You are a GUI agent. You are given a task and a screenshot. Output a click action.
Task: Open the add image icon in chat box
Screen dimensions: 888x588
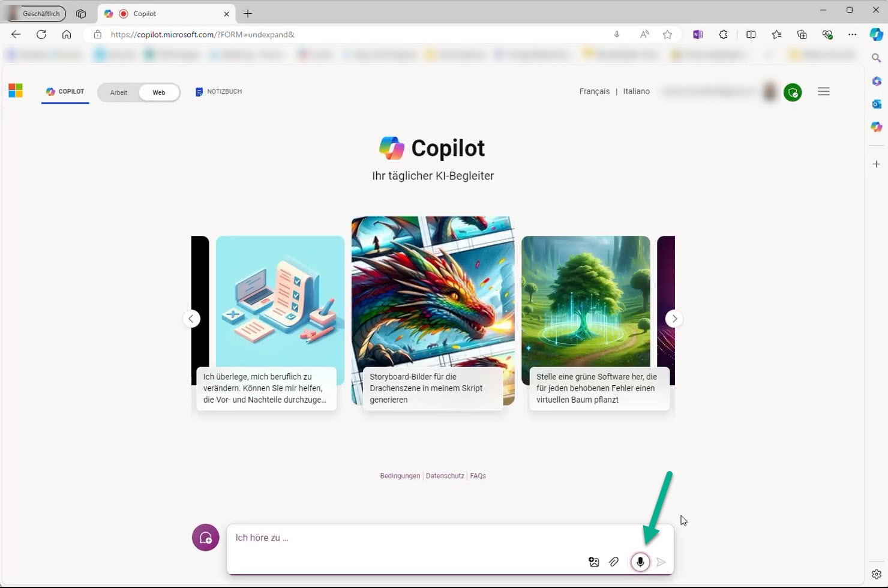[x=593, y=562]
